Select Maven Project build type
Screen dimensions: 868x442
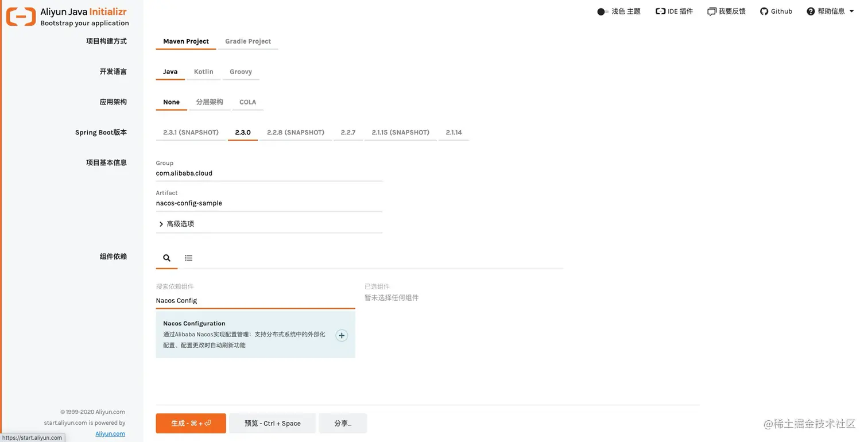[186, 41]
